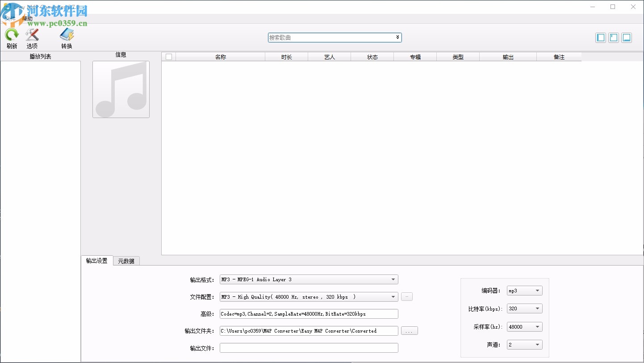Click the music note album artwork placeholder
The width and height of the screenshot is (644, 363).
pyautogui.click(x=121, y=89)
